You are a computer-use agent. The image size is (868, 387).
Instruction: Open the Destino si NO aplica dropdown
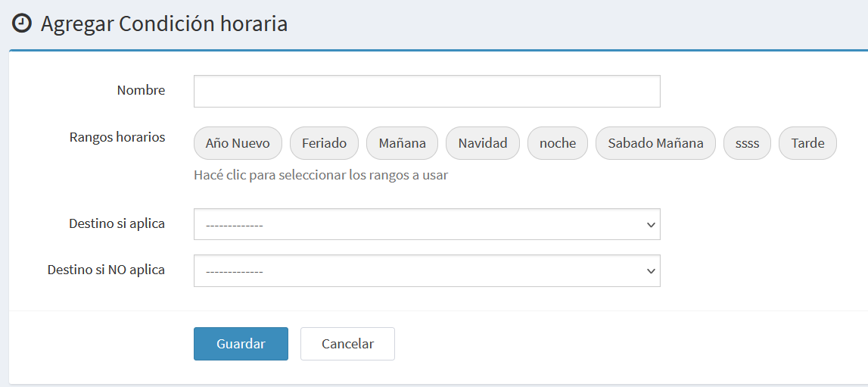click(427, 270)
